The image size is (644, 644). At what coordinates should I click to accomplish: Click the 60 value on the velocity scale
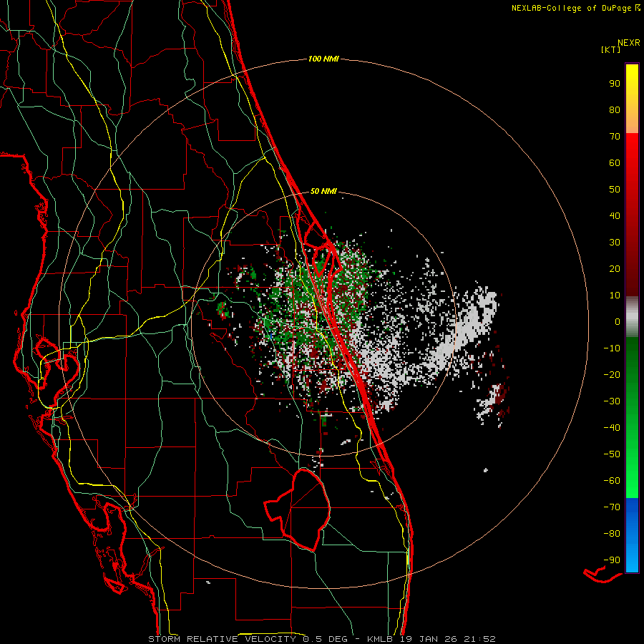[x=615, y=163]
